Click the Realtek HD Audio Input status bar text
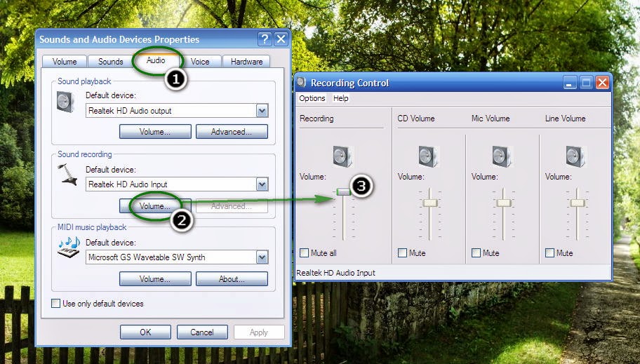 coord(335,273)
